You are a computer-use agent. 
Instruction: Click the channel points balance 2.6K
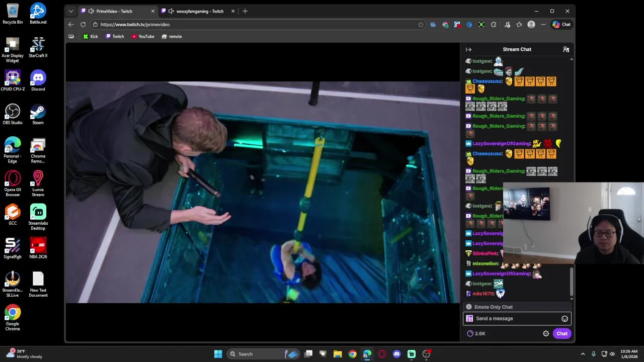coord(476,333)
